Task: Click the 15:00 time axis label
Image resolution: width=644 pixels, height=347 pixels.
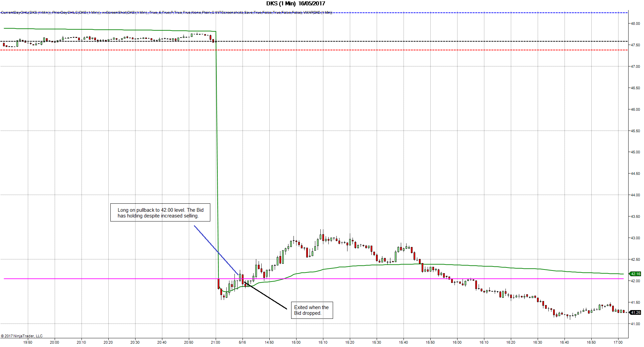Action: click(296, 342)
